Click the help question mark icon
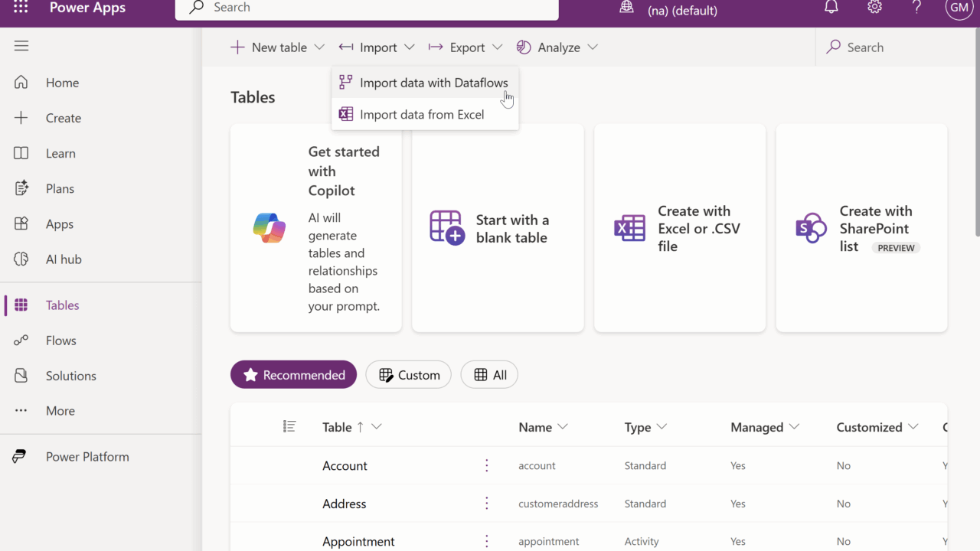 [x=917, y=8]
